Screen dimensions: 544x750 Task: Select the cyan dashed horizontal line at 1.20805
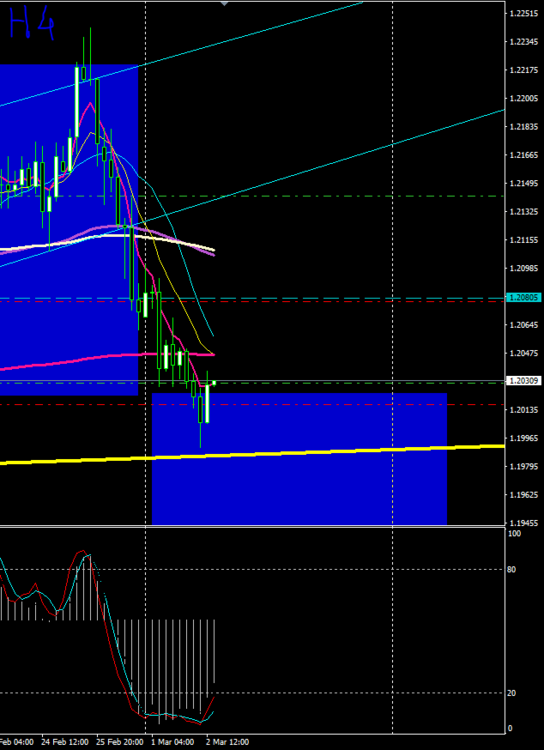tap(252, 298)
